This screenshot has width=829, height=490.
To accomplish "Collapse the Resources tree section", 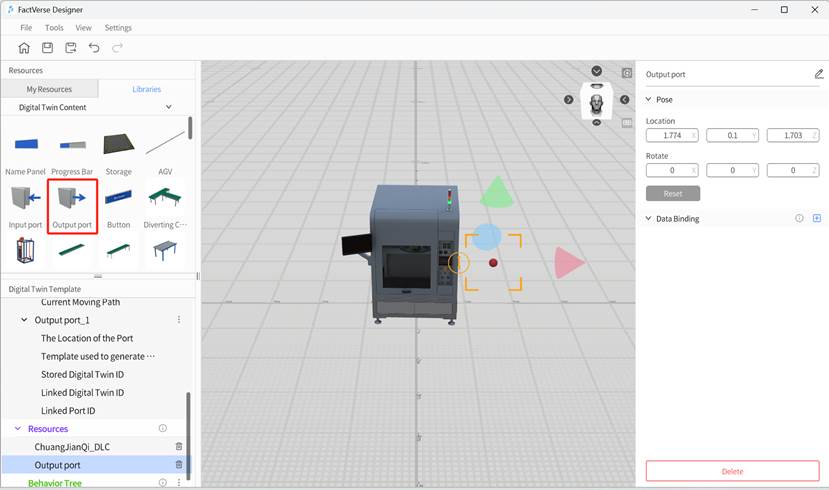I will (x=17, y=428).
